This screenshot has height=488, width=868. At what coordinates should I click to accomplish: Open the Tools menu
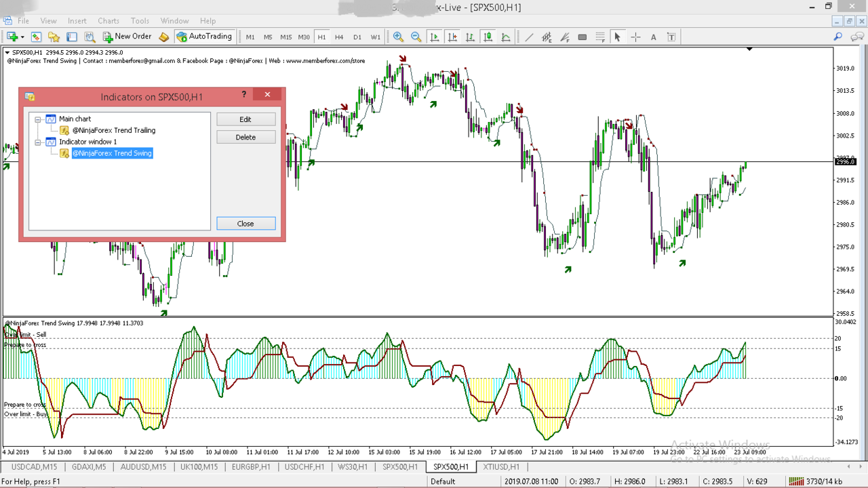coord(140,21)
